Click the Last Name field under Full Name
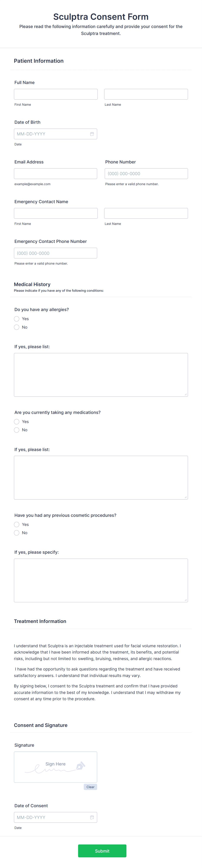Screen dimensions: 202x868 (146, 94)
